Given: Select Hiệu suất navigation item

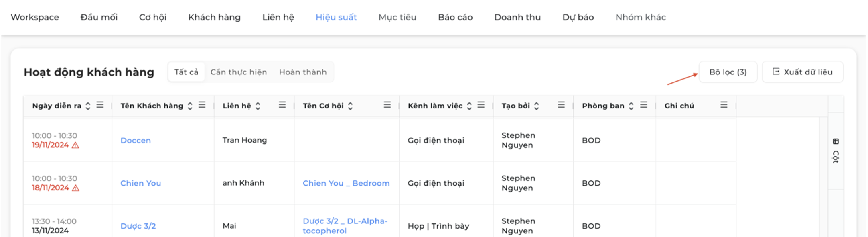Looking at the screenshot, I should click(x=336, y=17).
